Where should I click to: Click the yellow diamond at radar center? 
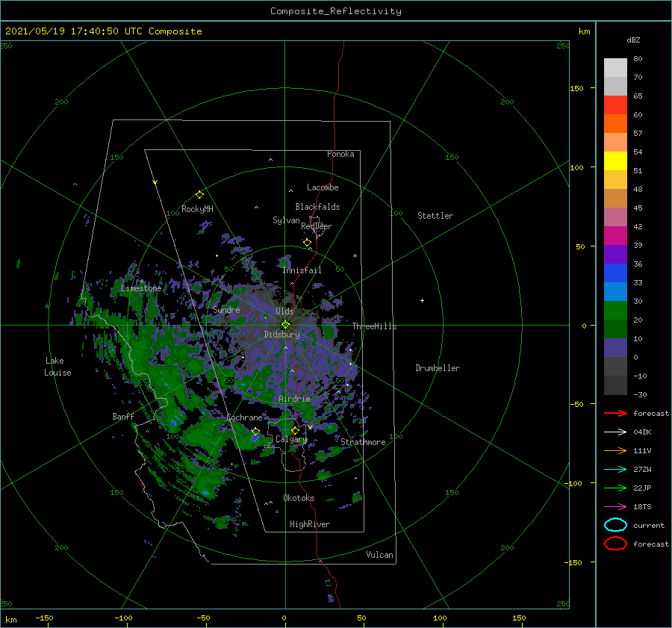click(285, 325)
